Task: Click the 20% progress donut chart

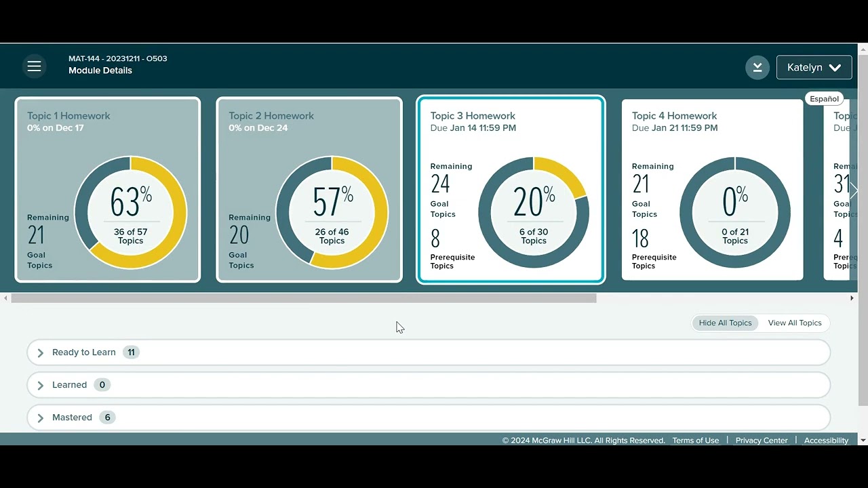Action: pos(534,212)
